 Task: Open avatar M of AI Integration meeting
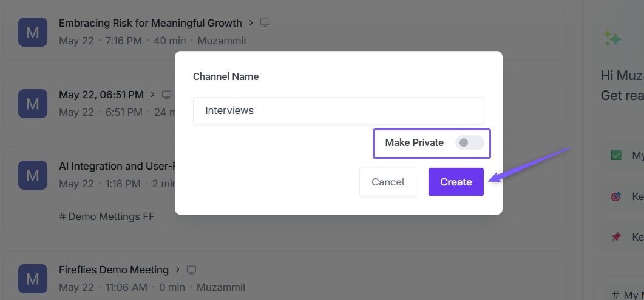pyautogui.click(x=33, y=175)
